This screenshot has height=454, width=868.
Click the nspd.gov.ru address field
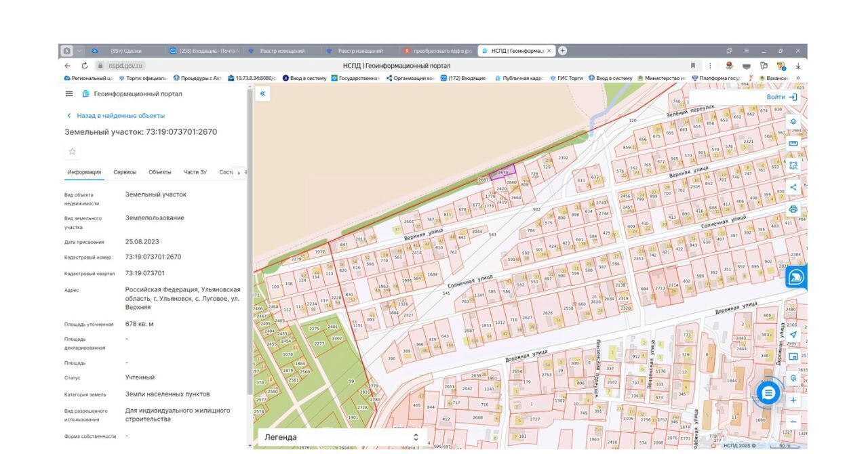125,66
